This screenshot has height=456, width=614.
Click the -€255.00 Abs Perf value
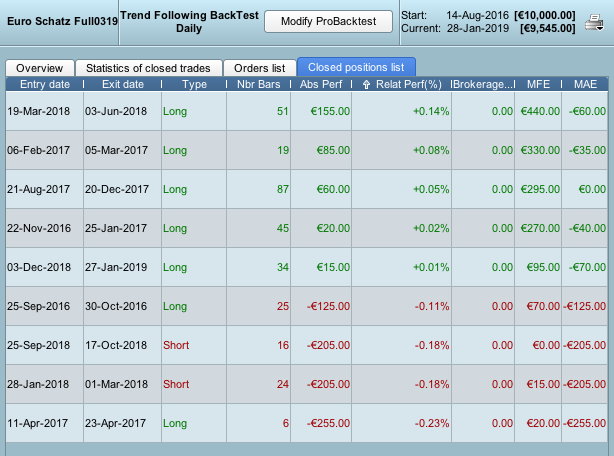(328, 423)
